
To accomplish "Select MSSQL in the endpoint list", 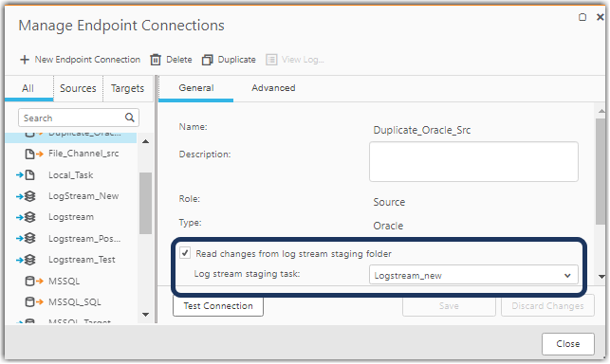I will pos(71,281).
